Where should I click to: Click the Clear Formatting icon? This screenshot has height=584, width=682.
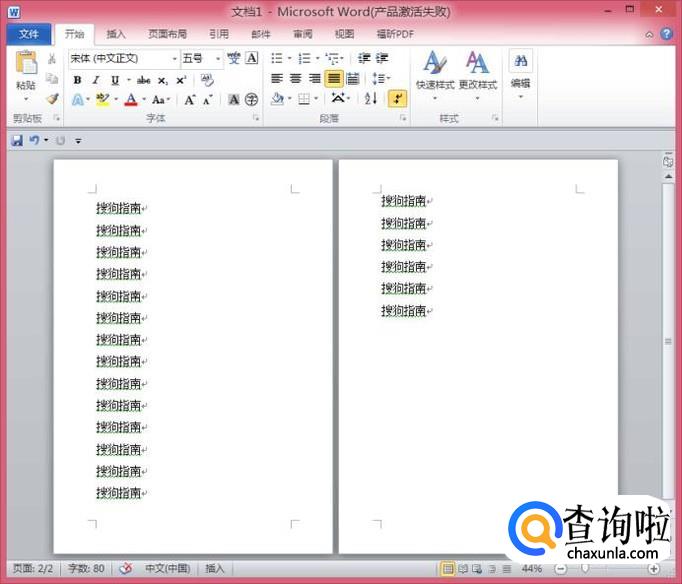(207, 80)
